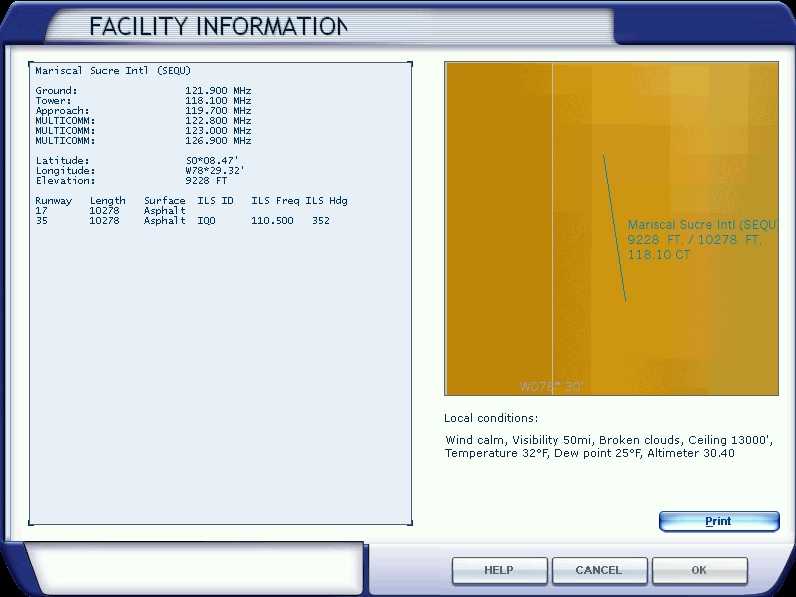Click the Length column header
Screen dimensions: 796x597
[x=107, y=201]
